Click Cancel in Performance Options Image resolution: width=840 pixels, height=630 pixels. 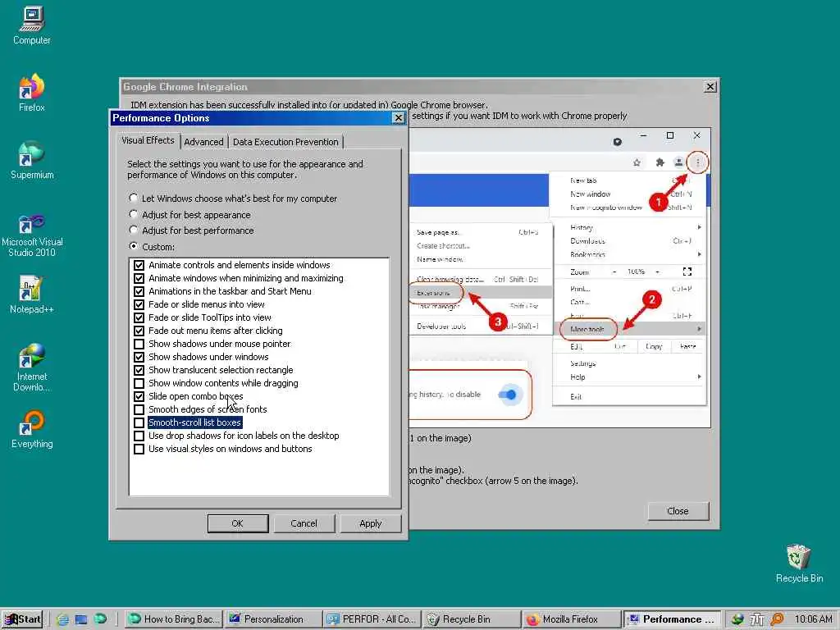pyautogui.click(x=304, y=523)
